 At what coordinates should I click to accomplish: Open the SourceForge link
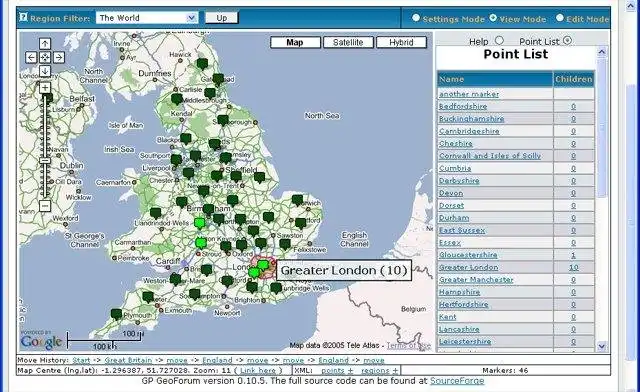(457, 381)
